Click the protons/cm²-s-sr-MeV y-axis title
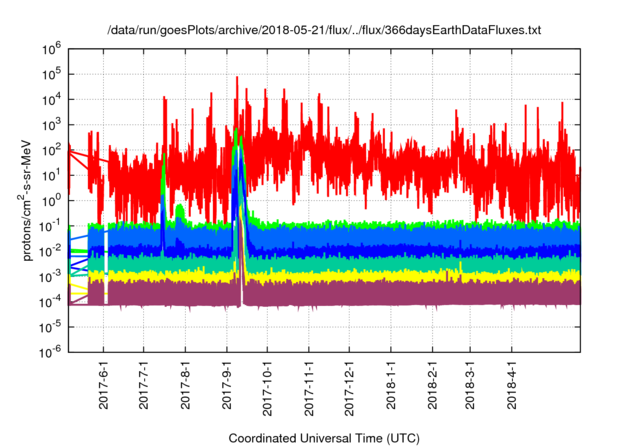 click(x=26, y=200)
